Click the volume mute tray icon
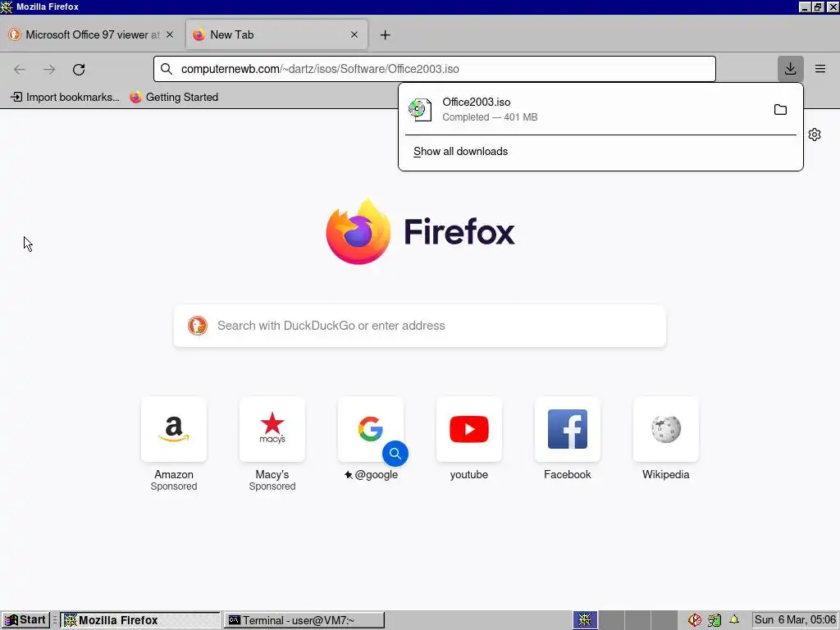840x630 pixels. pos(695,620)
